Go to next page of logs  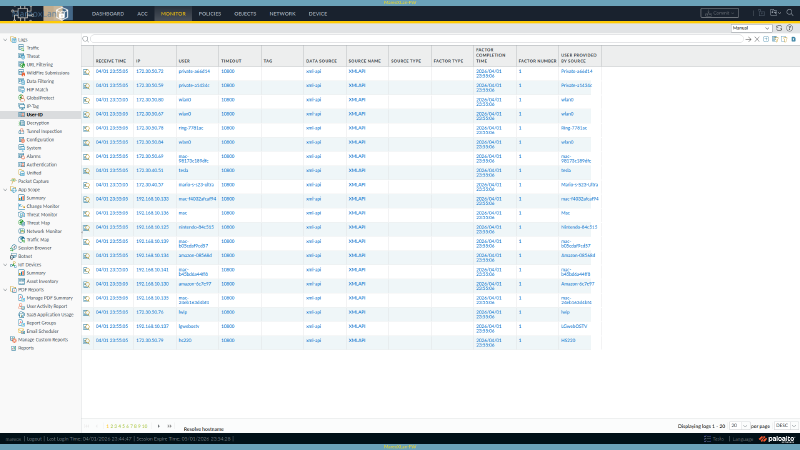pyautogui.click(x=159, y=426)
